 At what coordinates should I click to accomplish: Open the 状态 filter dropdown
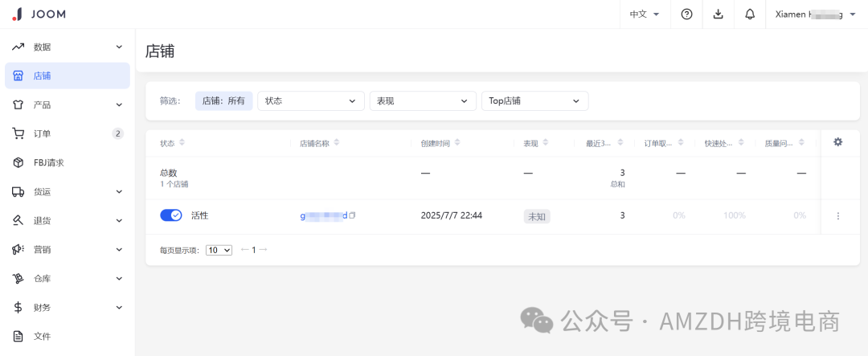[310, 100]
